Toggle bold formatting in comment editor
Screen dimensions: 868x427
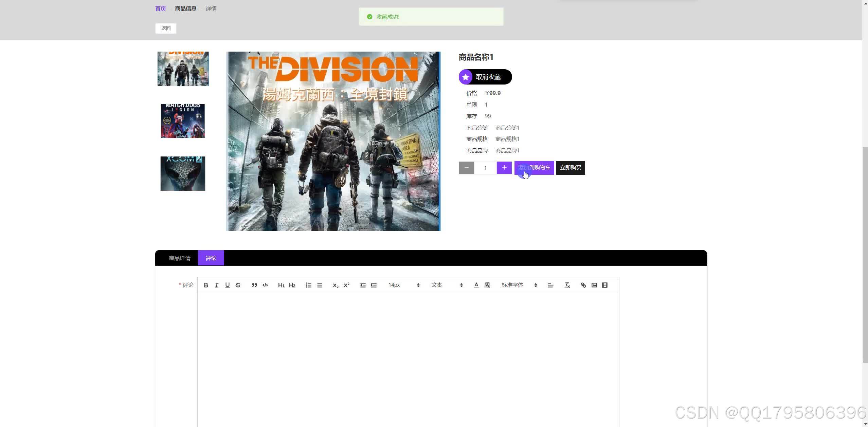coord(206,285)
